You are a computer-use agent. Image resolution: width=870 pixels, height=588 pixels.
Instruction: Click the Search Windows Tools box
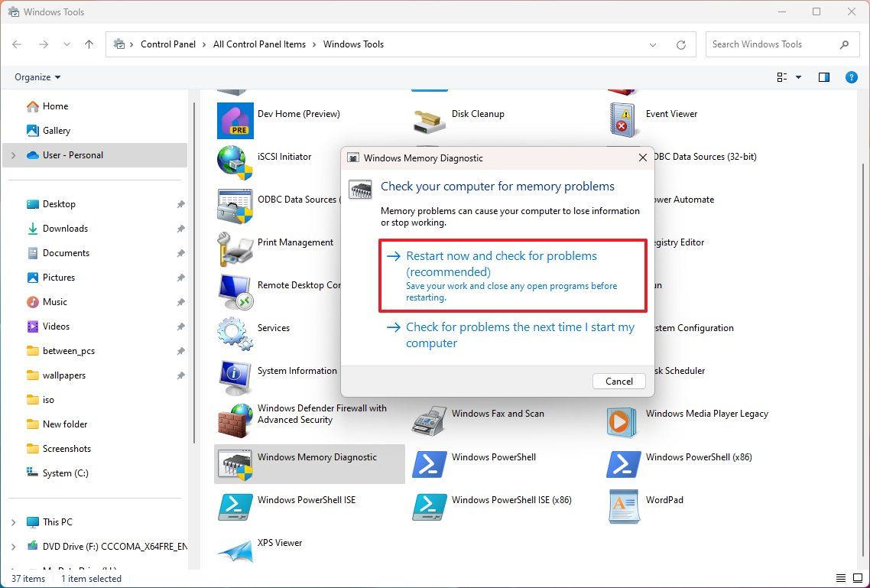(x=764, y=44)
